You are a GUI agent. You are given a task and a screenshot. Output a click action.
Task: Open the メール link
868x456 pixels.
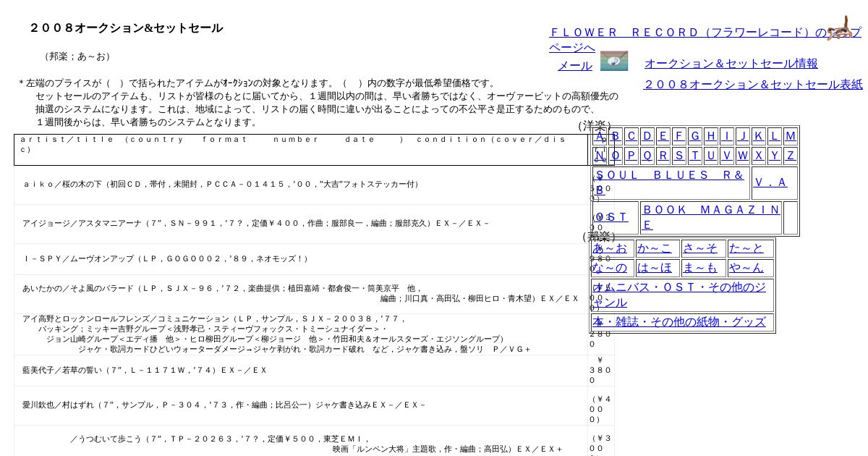pyautogui.click(x=576, y=65)
